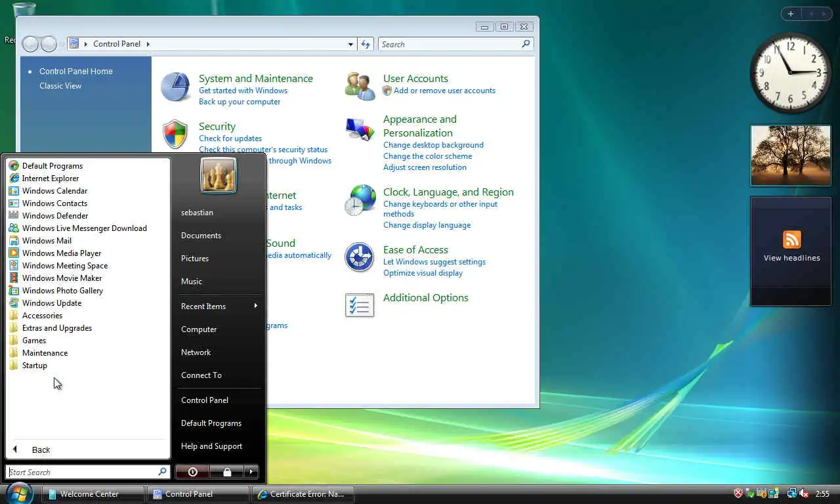Click the Start Search magnifier icon
This screenshot has width=840, height=504.
(x=162, y=472)
